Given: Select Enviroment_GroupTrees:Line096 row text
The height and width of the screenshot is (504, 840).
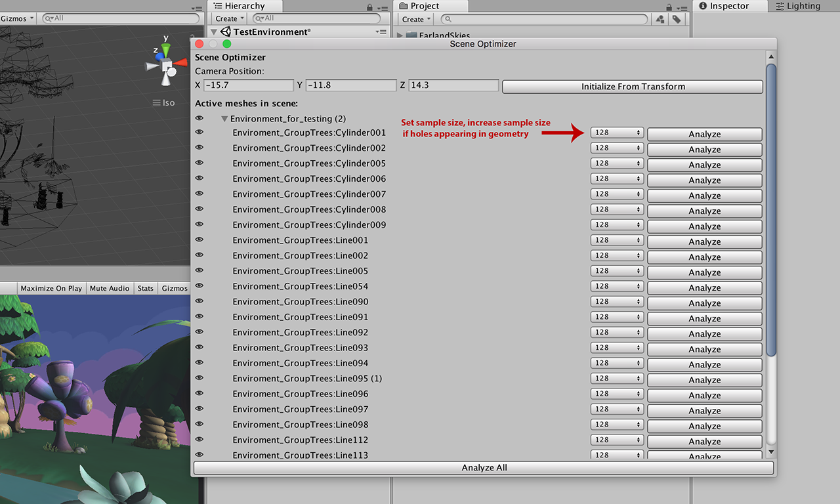Looking at the screenshot, I should [301, 394].
